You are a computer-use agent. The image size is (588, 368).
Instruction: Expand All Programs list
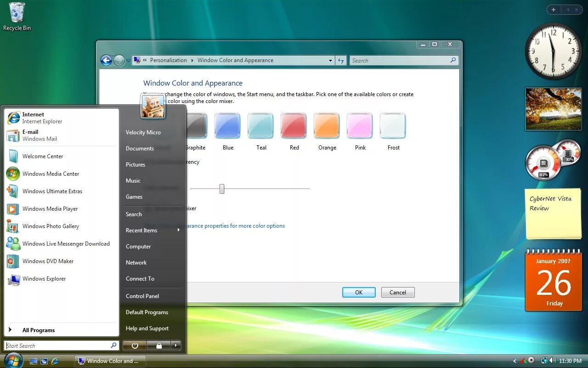pos(62,330)
